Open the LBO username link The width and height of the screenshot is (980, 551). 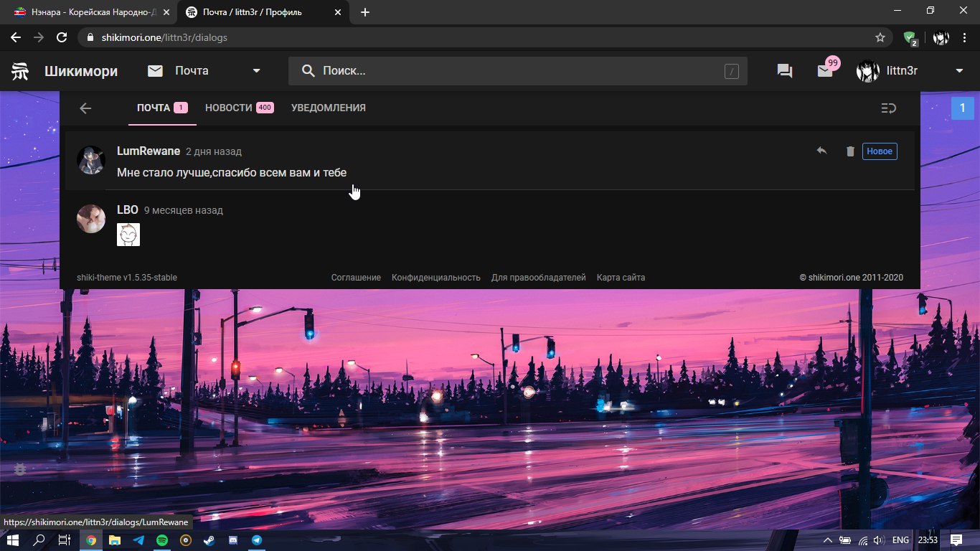pyautogui.click(x=128, y=209)
